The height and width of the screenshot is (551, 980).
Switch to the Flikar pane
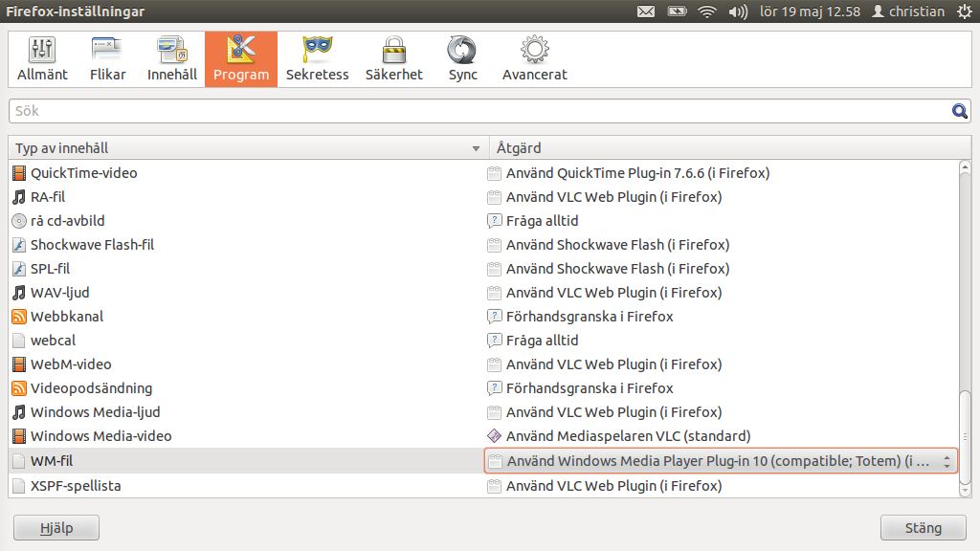pyautogui.click(x=107, y=58)
